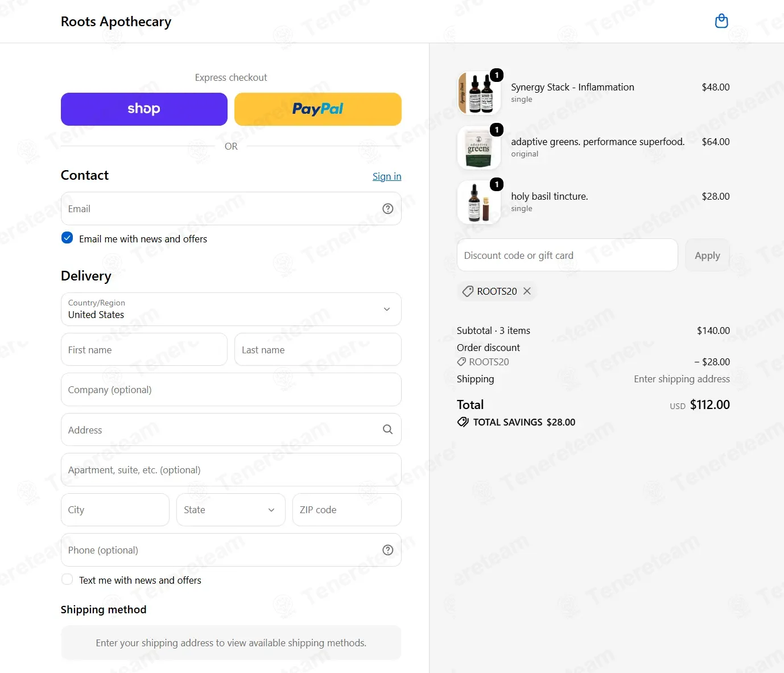Image resolution: width=784 pixels, height=673 pixels.
Task: Click the City input field
Action: pyautogui.click(x=115, y=510)
